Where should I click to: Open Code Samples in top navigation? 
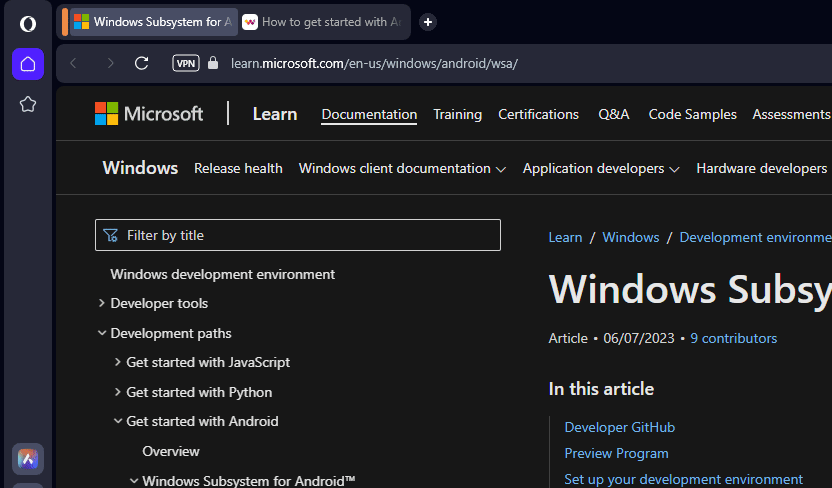coord(692,115)
